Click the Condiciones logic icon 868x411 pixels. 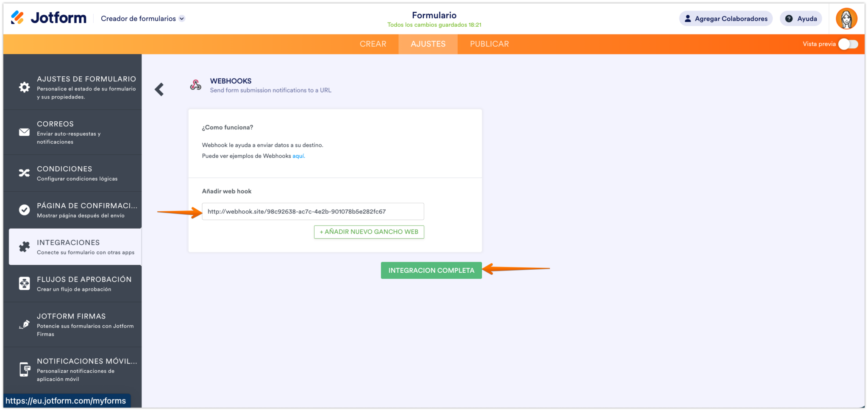point(24,173)
